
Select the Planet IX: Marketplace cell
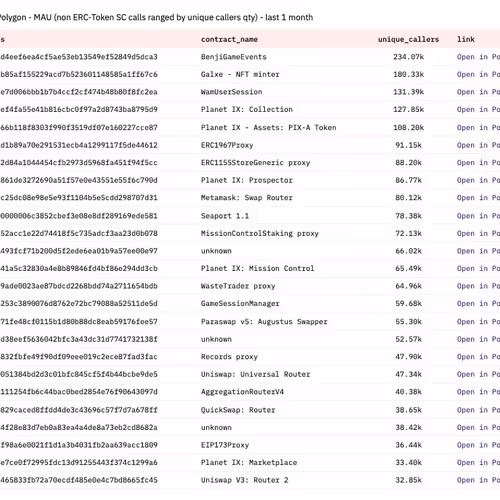pos(249,463)
